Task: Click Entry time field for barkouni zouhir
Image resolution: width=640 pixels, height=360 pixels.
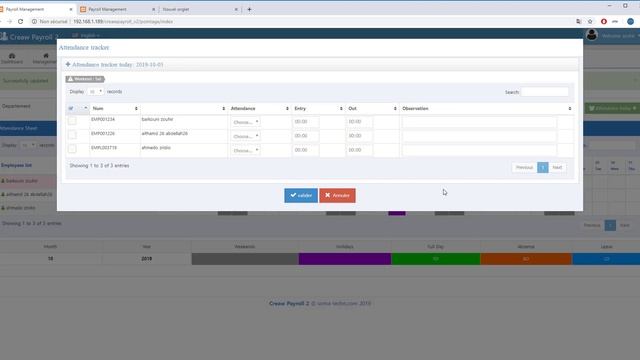Action: 306,122
